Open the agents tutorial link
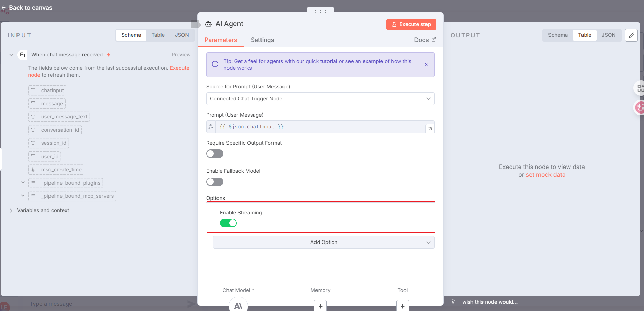644x311 pixels. (x=328, y=61)
